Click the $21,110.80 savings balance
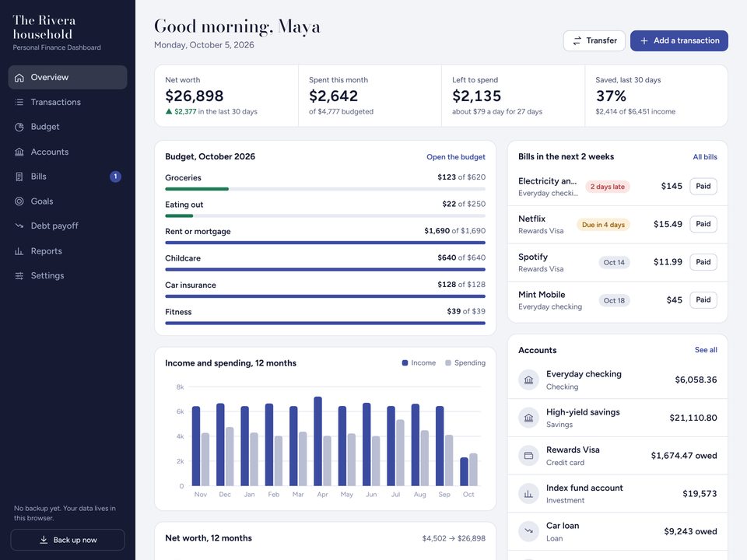 [693, 418]
